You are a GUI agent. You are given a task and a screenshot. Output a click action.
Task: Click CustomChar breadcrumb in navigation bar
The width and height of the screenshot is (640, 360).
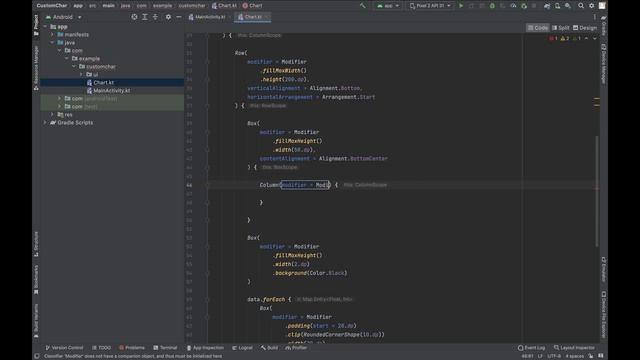pos(52,6)
